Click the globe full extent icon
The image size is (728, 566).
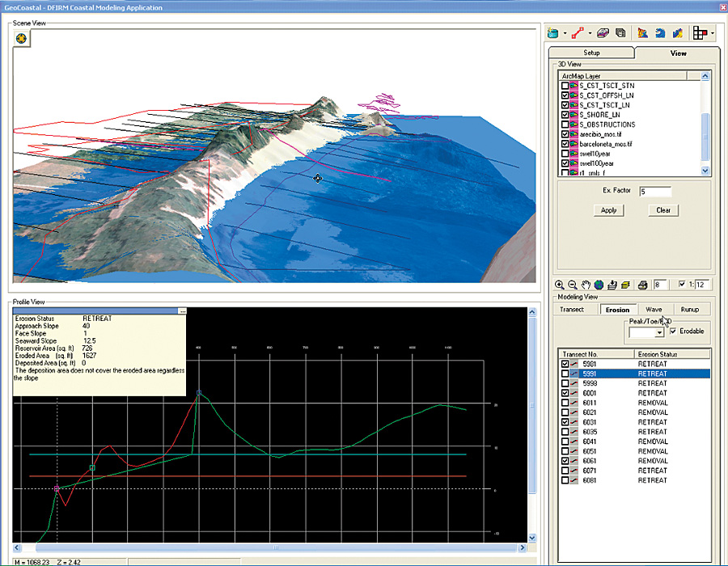(599, 285)
